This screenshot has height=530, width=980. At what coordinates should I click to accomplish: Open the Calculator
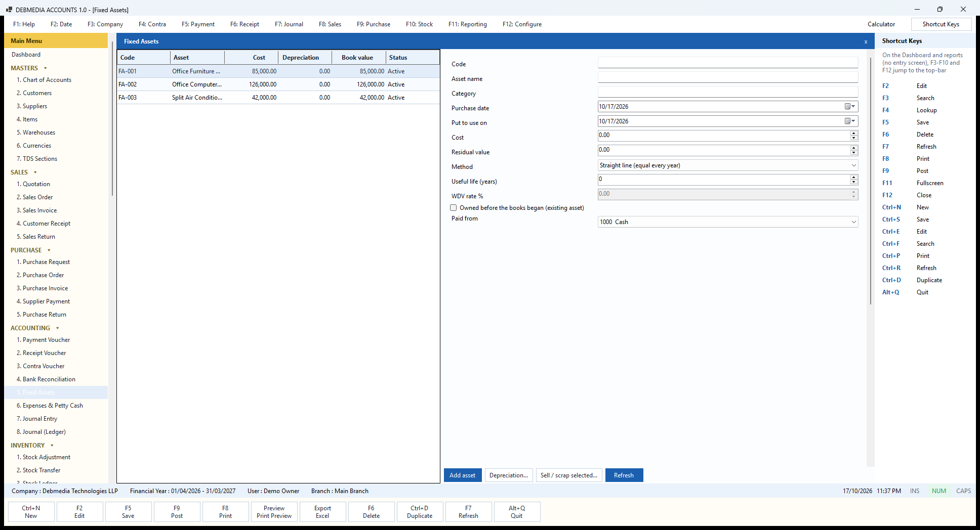[x=881, y=24]
